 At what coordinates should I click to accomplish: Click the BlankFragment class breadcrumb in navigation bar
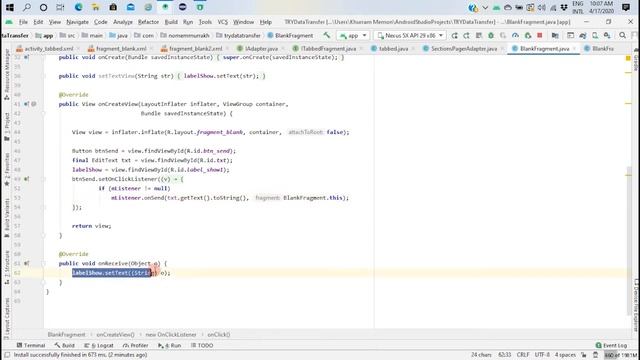point(290,36)
